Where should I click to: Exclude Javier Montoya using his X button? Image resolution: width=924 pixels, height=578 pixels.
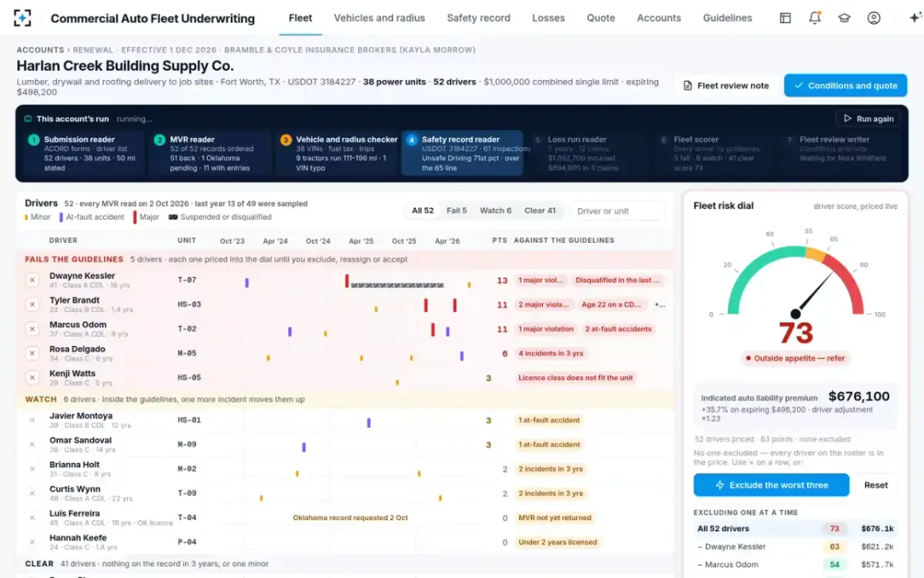point(32,420)
